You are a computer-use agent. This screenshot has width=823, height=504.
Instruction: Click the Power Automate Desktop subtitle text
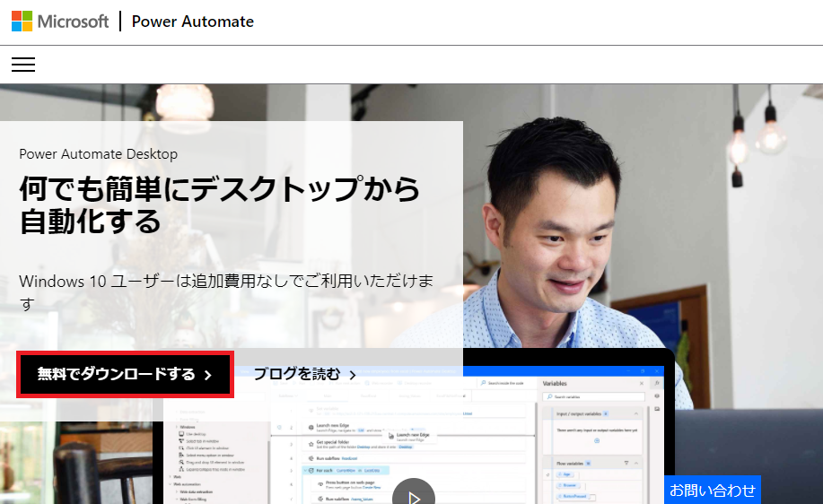[x=98, y=154]
